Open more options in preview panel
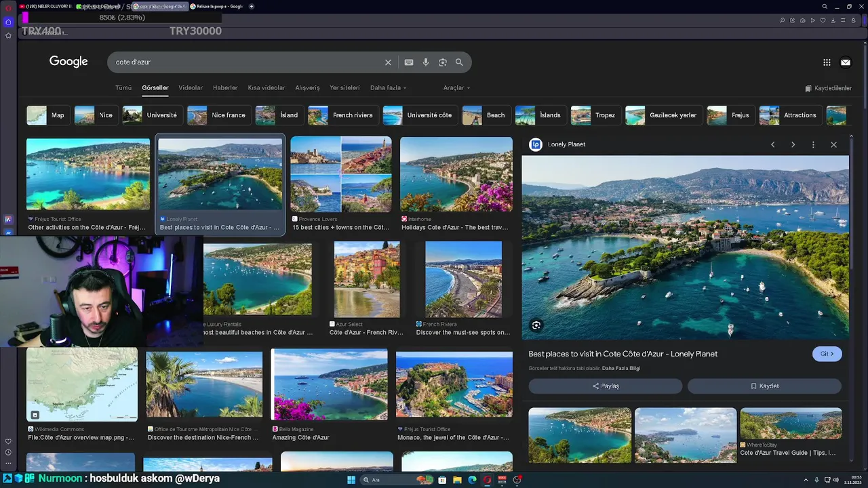Screen dimensions: 868x488 pyautogui.click(x=813, y=144)
